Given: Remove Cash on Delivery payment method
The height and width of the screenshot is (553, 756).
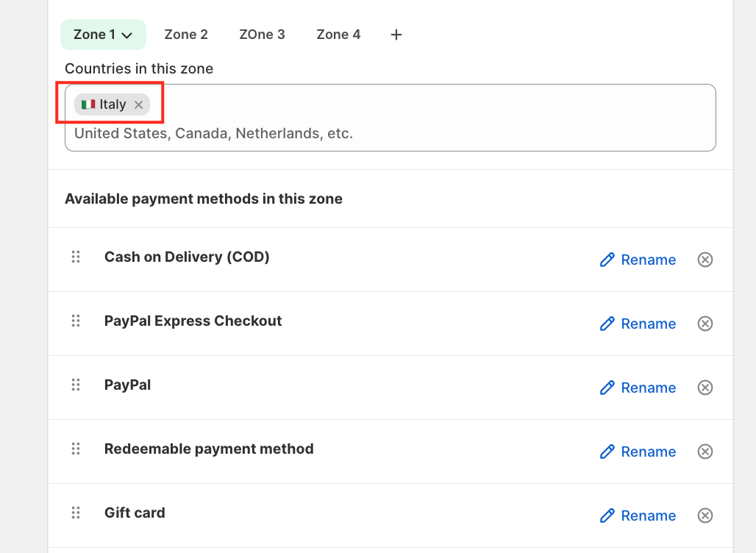Looking at the screenshot, I should pos(705,260).
